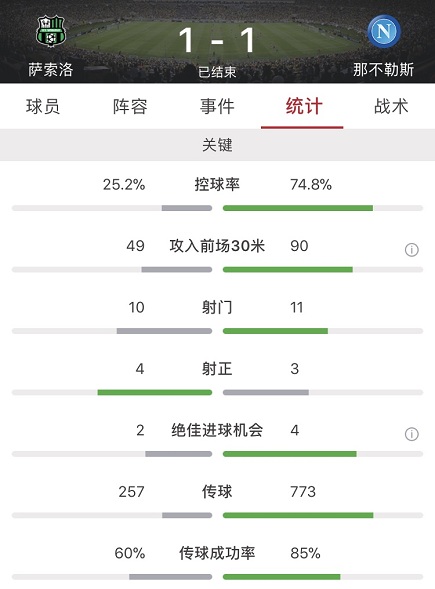435x589 pixels.
Task: Click Sassuolo's green 射正 bar
Action: pyautogui.click(x=155, y=393)
